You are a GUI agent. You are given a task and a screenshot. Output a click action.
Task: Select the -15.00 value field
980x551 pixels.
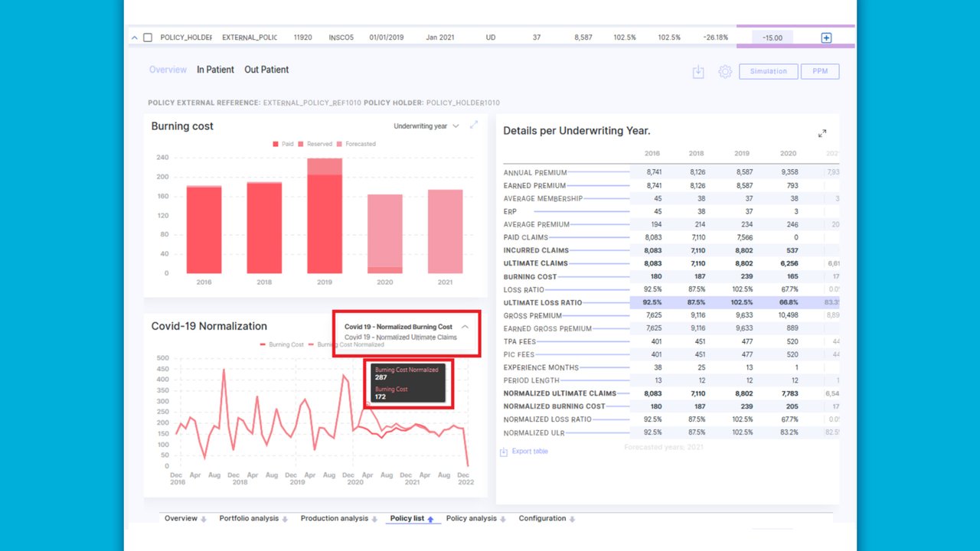(x=772, y=37)
